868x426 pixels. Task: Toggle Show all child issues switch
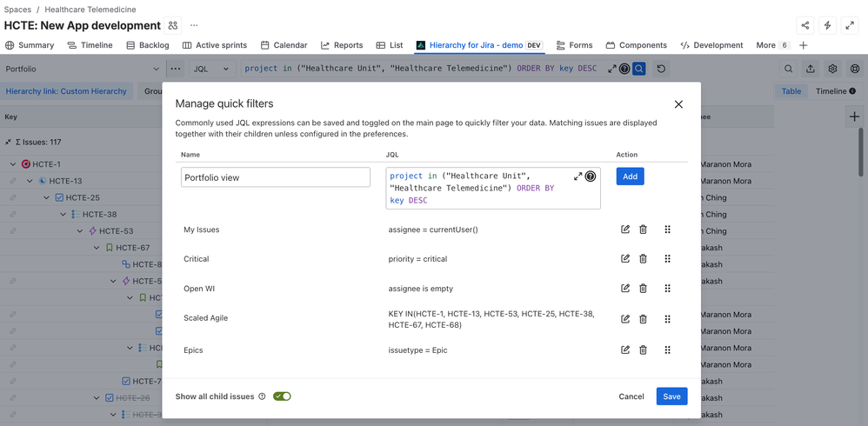282,396
